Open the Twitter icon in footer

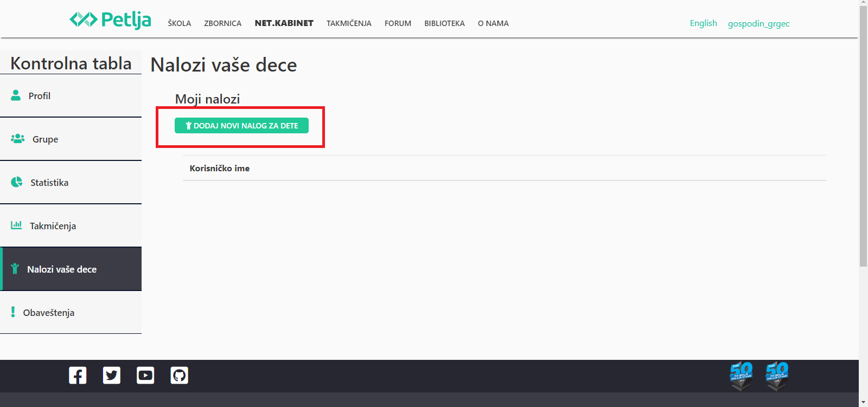[x=112, y=375]
